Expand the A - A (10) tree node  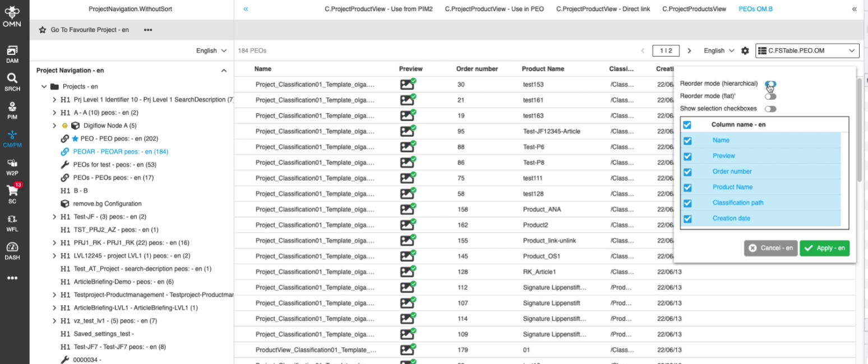pyautogui.click(x=54, y=113)
